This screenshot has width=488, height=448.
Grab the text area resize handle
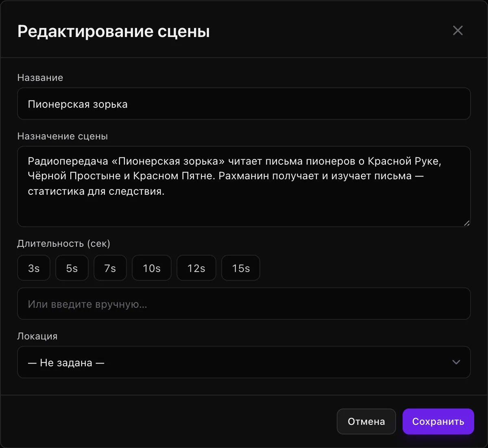click(466, 223)
